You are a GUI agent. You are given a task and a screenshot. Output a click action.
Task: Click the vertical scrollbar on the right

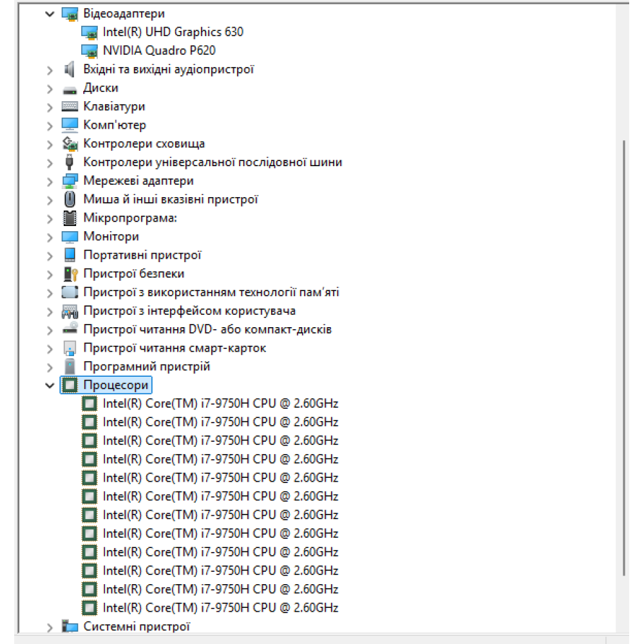(x=623, y=354)
